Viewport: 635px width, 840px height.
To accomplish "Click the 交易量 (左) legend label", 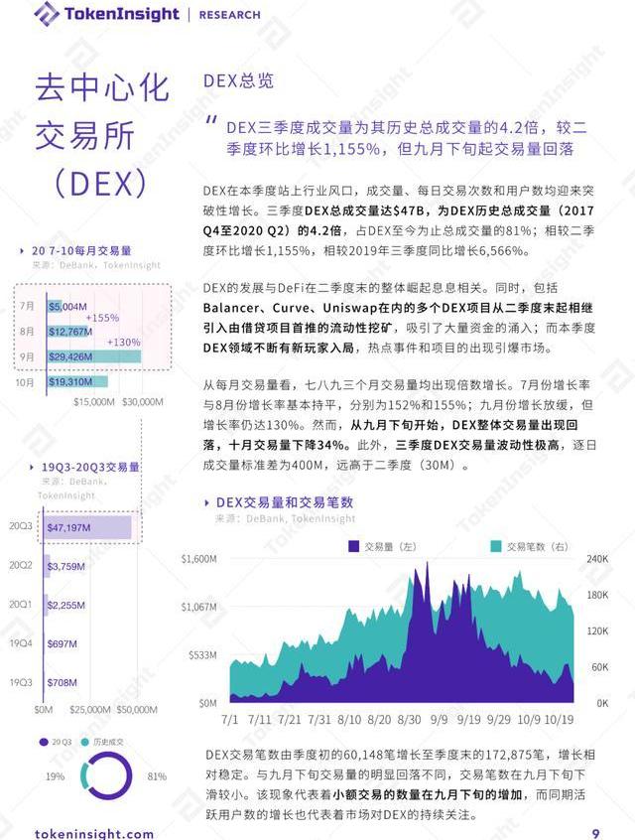I will click(390, 547).
